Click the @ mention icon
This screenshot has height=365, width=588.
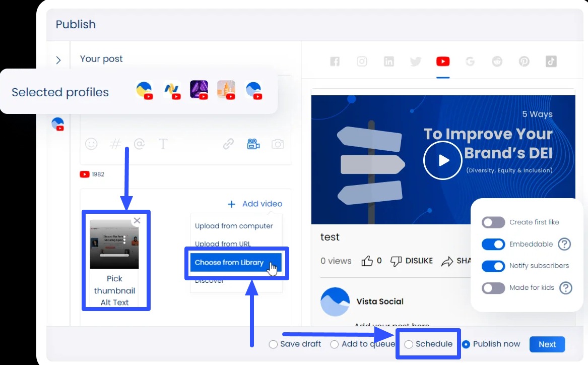tap(140, 144)
